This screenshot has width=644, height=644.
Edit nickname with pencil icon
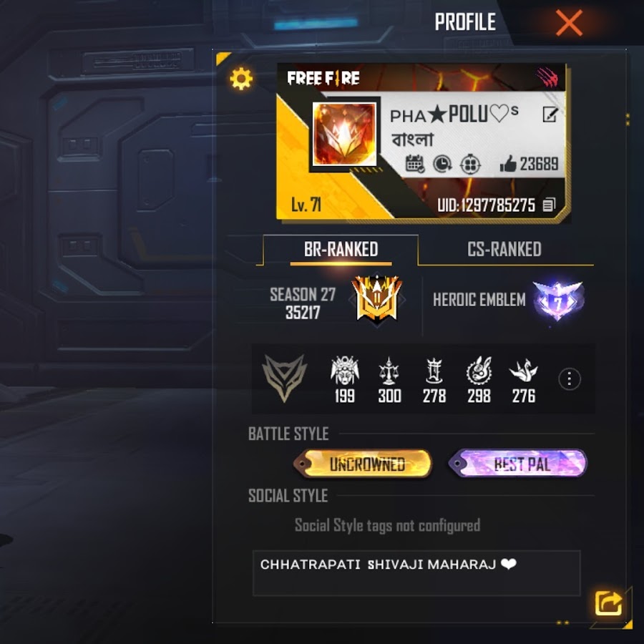550,114
